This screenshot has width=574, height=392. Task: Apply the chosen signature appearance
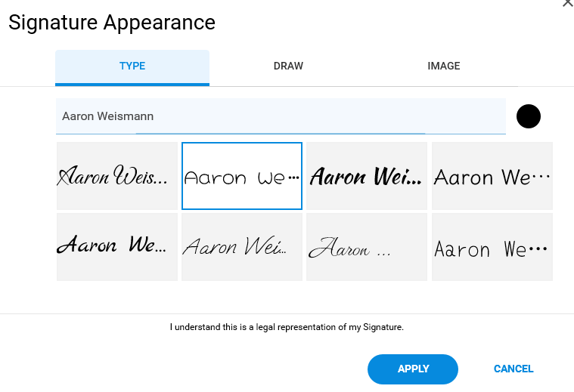click(x=413, y=369)
